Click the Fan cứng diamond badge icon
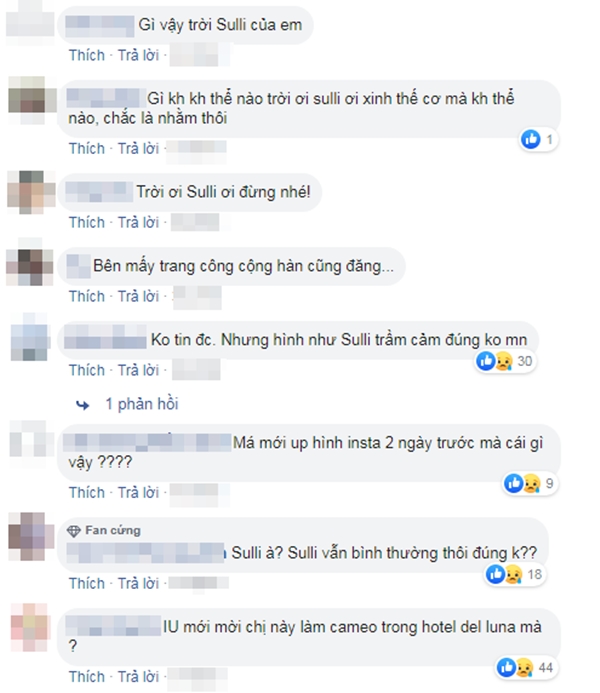The width and height of the screenshot is (600, 693). pyautogui.click(x=73, y=531)
